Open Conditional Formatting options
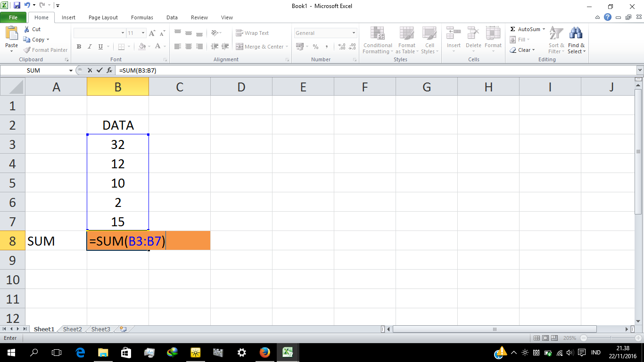The image size is (644, 362). point(377,41)
